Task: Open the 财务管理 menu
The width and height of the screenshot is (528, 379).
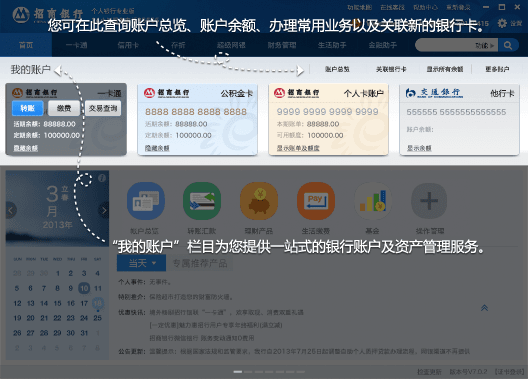Action: [282, 45]
